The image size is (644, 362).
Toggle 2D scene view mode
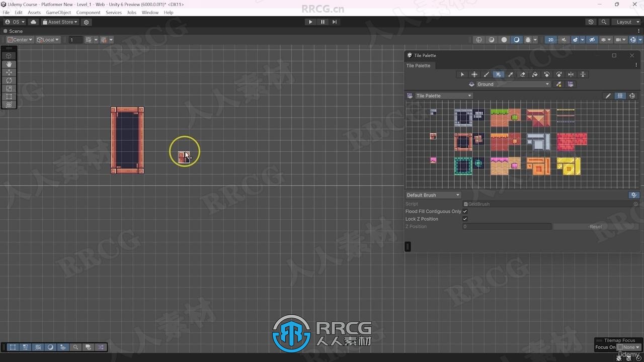(551, 40)
